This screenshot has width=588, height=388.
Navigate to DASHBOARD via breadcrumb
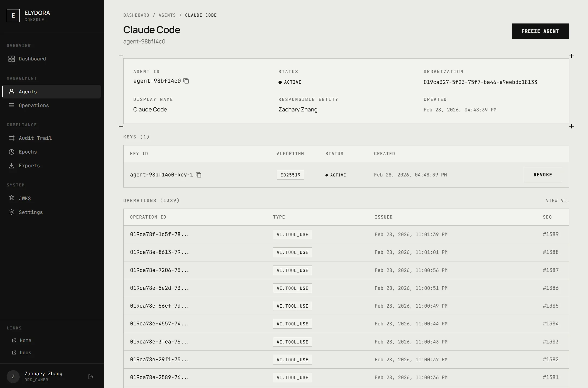pyautogui.click(x=136, y=15)
